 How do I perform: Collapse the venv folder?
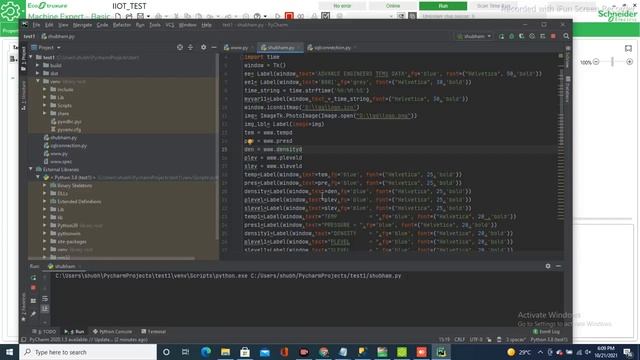(x=38, y=82)
